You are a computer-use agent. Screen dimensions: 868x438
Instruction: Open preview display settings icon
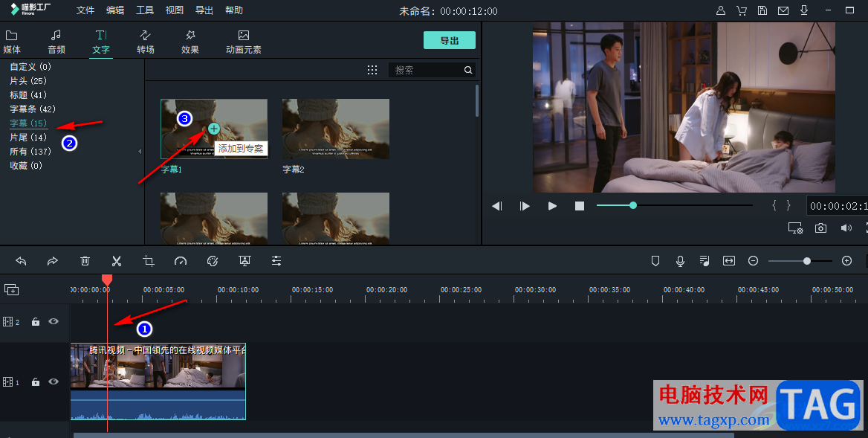click(795, 228)
